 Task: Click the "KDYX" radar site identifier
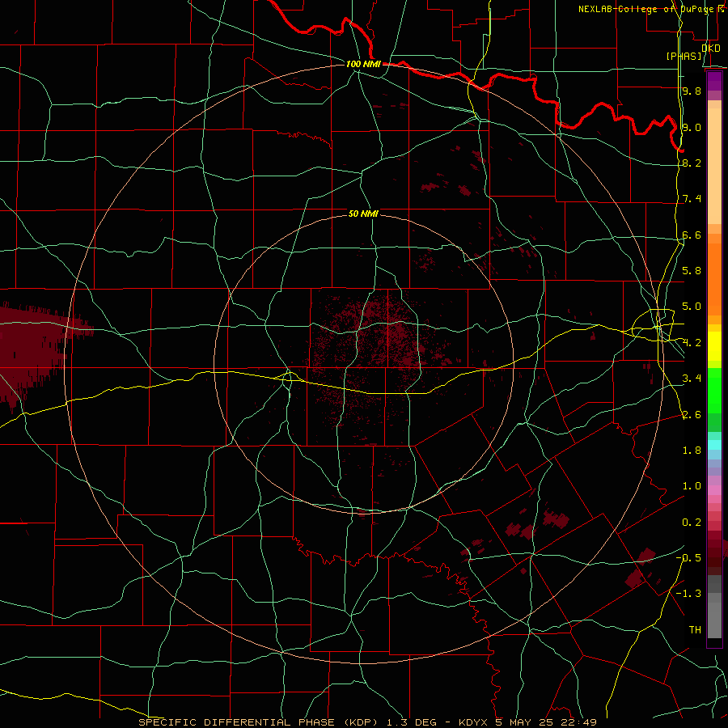(x=473, y=722)
